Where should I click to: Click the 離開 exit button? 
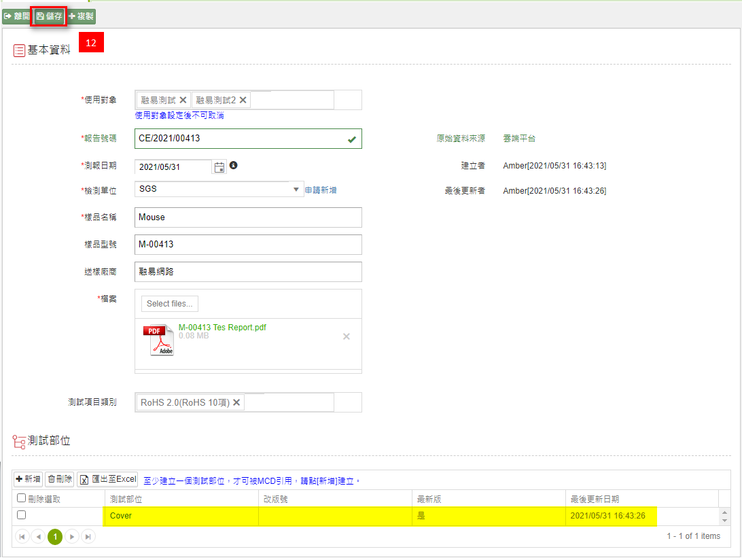click(16, 16)
